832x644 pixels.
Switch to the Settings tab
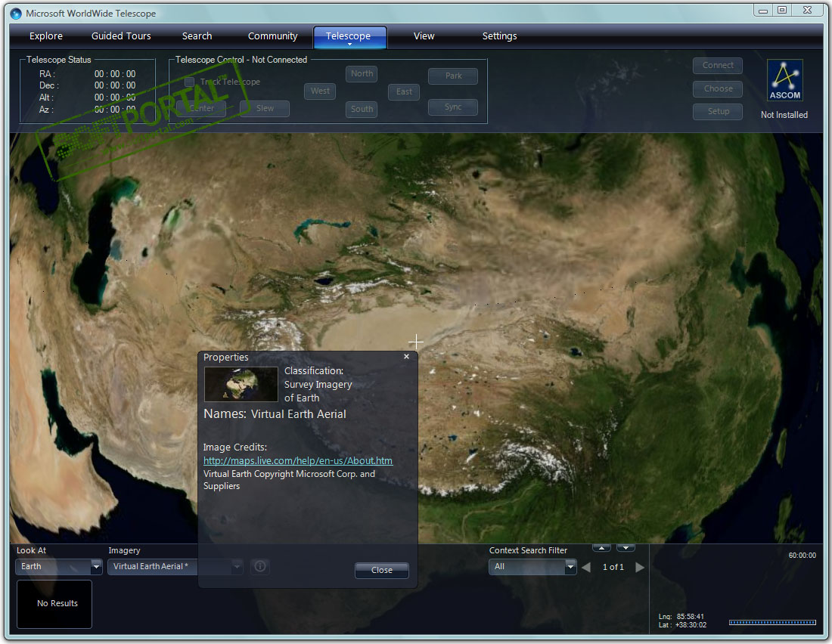[499, 36]
